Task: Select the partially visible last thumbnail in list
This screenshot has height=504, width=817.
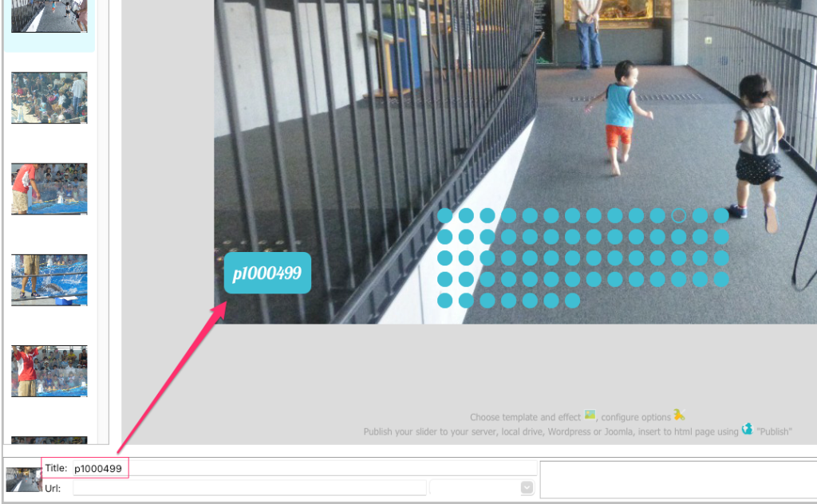Action: (x=49, y=440)
